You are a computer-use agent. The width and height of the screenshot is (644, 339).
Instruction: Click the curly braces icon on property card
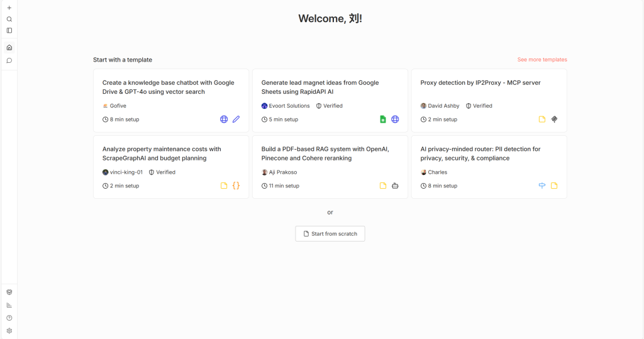tap(236, 186)
